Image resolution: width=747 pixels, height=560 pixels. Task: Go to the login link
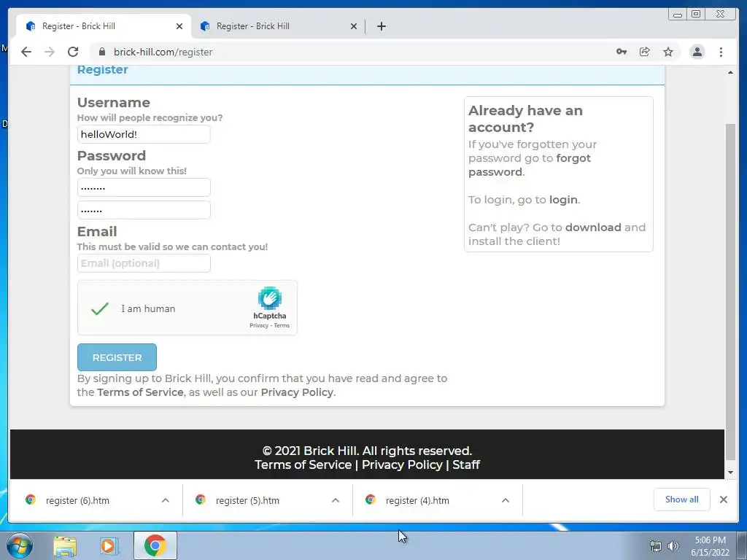(x=563, y=200)
